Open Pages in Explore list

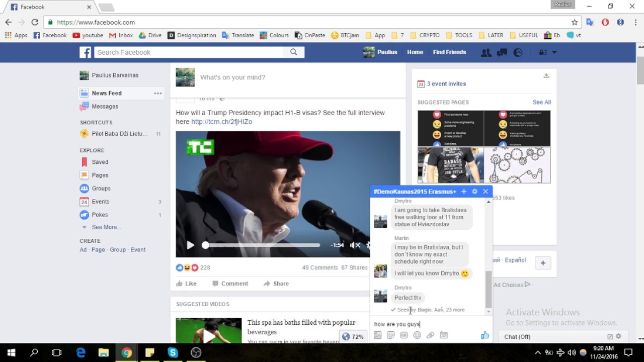click(100, 175)
